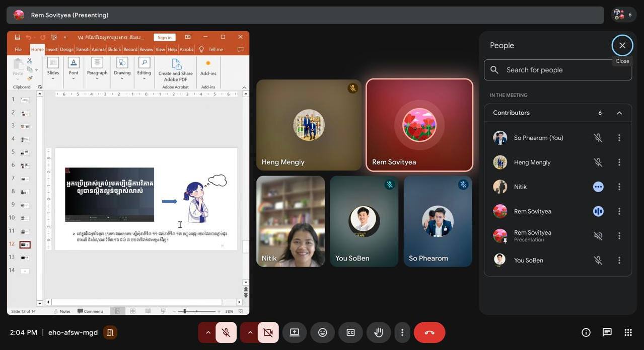The width and height of the screenshot is (644, 350).
Task: Mute Heng Mengly in the people list
Action: pyautogui.click(x=598, y=162)
